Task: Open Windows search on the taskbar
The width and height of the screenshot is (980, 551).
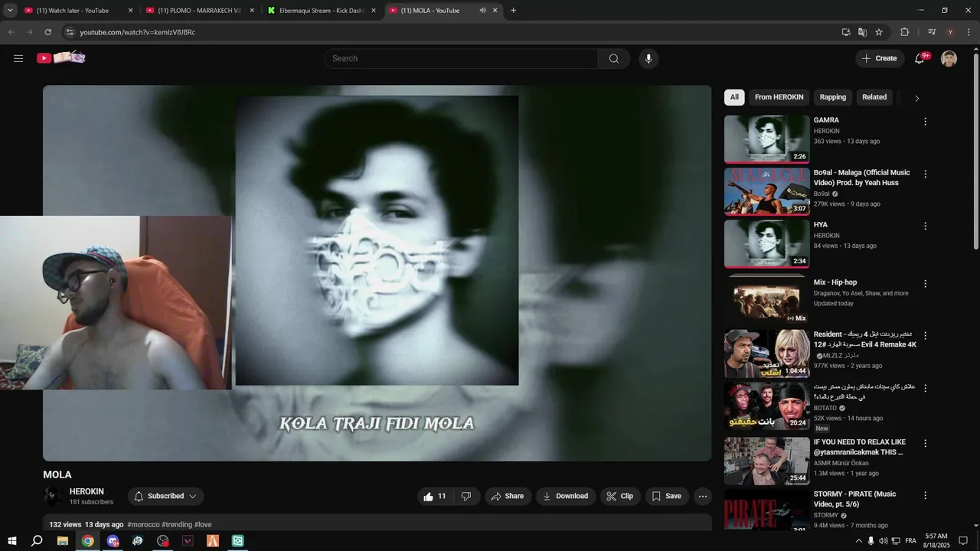Action: coord(37,541)
